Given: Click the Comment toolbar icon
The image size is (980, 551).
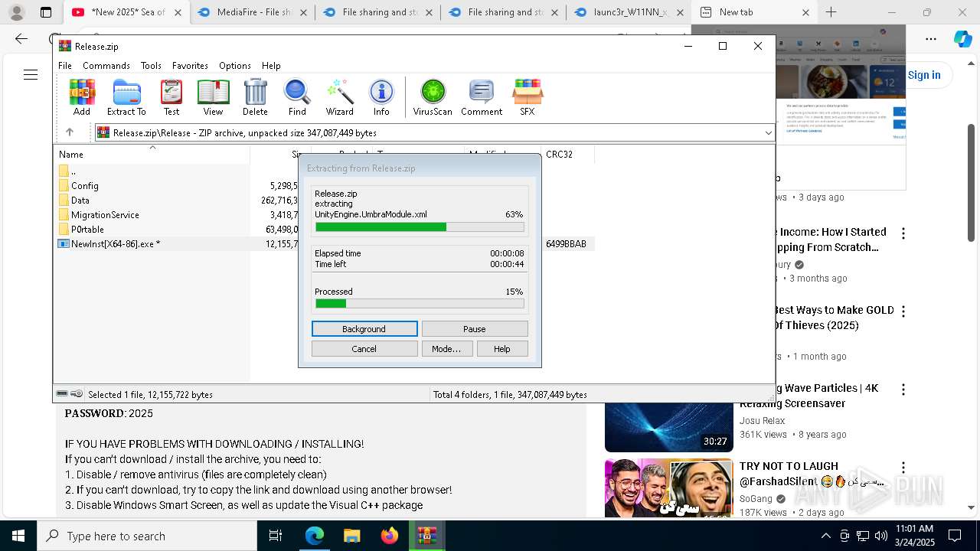Looking at the screenshot, I should 482,97.
